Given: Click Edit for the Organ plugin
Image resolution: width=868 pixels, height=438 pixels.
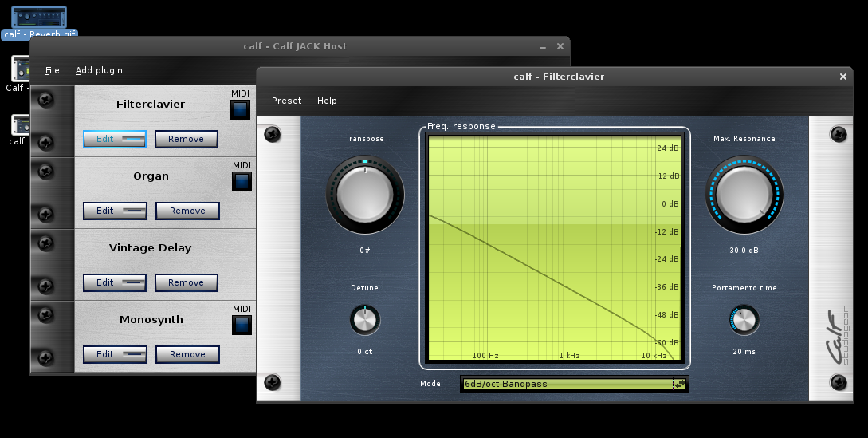Looking at the screenshot, I should click(x=115, y=211).
